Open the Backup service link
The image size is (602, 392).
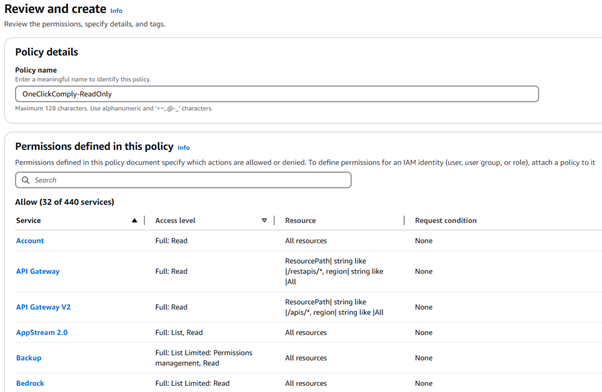(29, 358)
